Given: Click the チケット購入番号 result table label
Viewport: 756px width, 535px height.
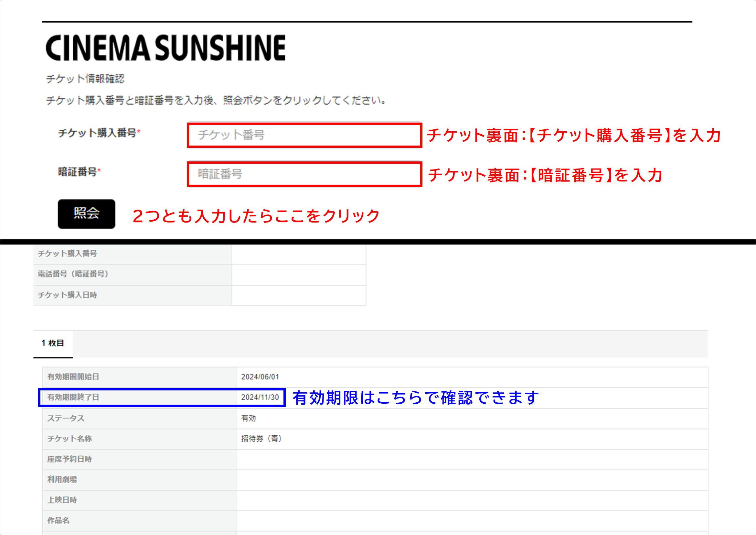Looking at the screenshot, I should [67, 254].
